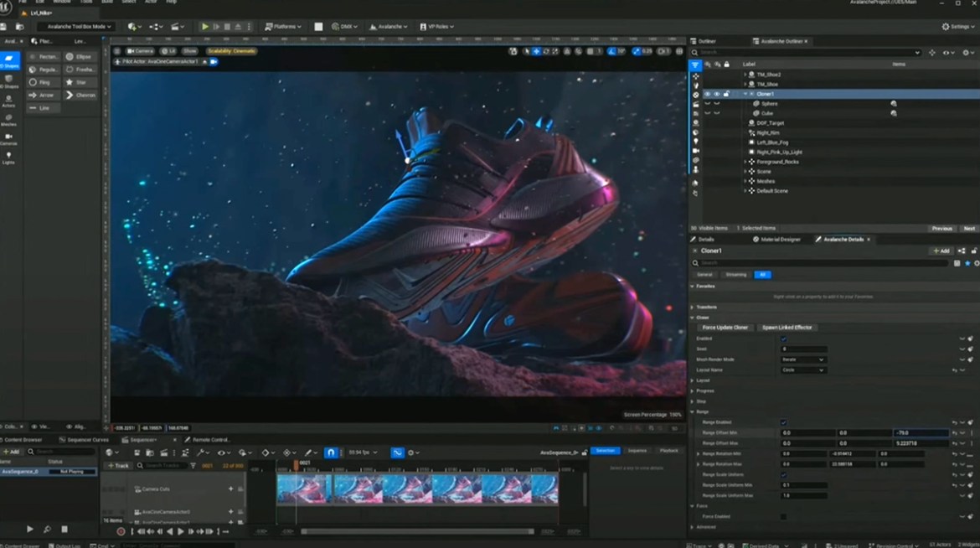
Task: Toggle the Range Scale Uniform checkbox
Action: click(x=783, y=474)
